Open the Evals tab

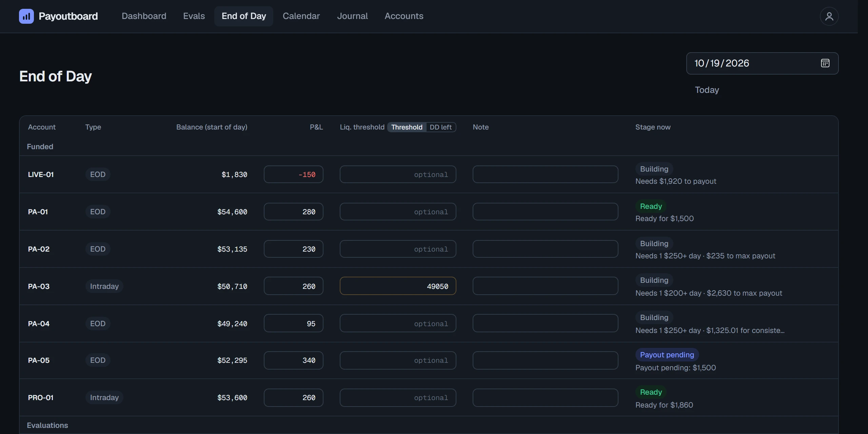tap(194, 16)
